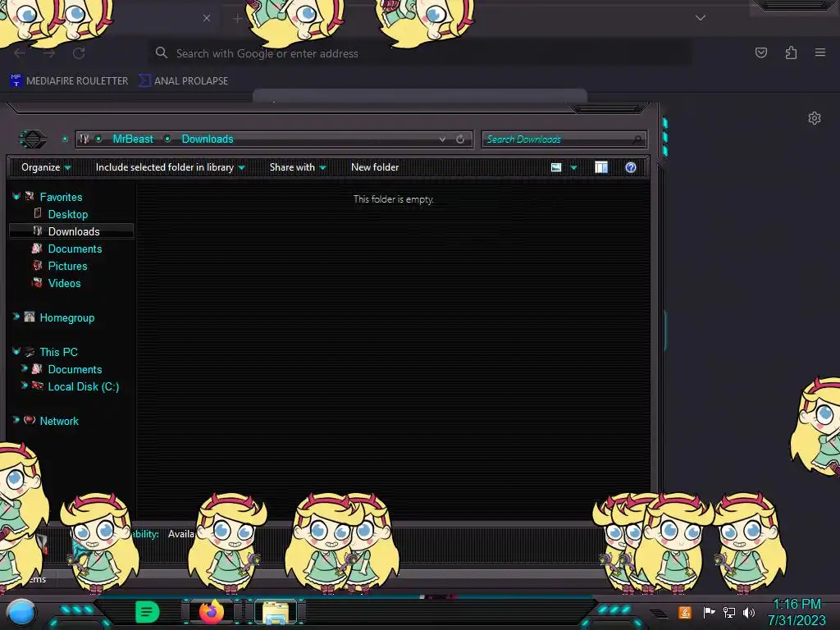840x630 pixels.
Task: Collapse the Favorites tree
Action: 16,197
